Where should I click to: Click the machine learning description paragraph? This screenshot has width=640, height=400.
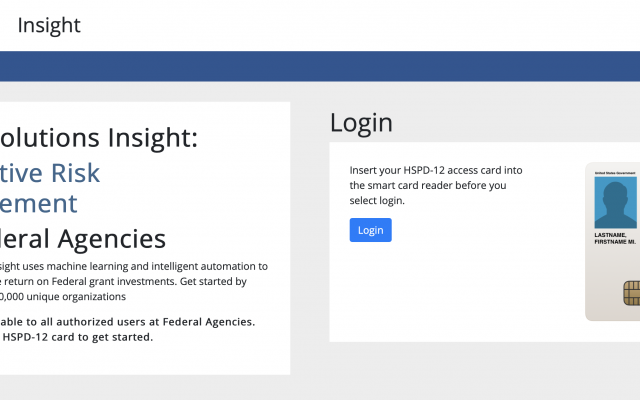tap(130, 281)
